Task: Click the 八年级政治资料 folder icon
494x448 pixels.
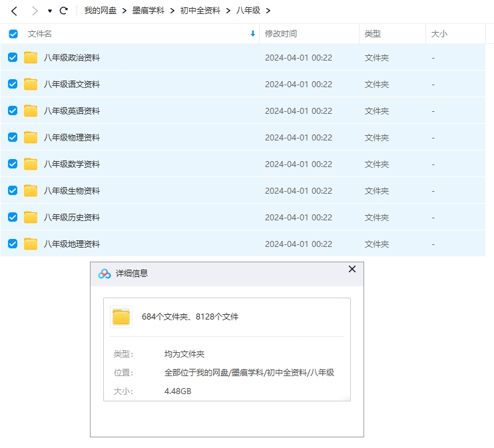Action: click(31, 58)
